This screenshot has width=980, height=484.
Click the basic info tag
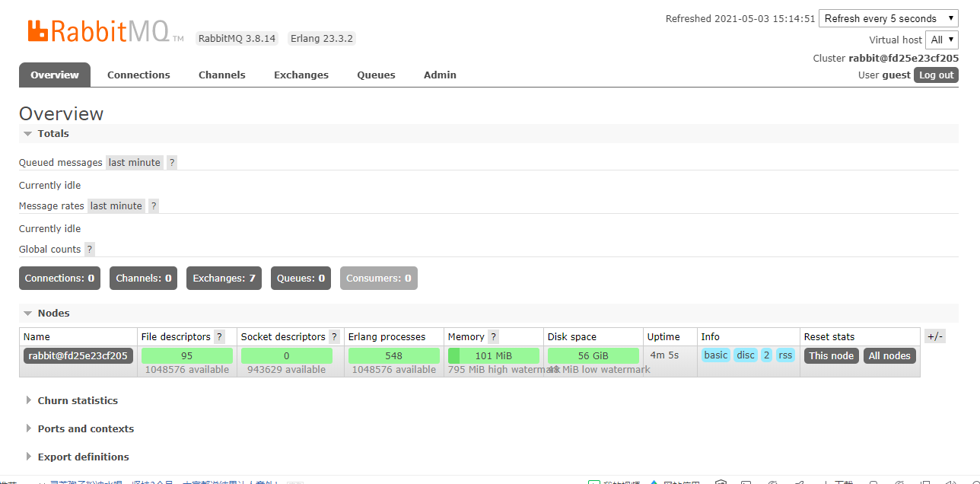(716, 355)
